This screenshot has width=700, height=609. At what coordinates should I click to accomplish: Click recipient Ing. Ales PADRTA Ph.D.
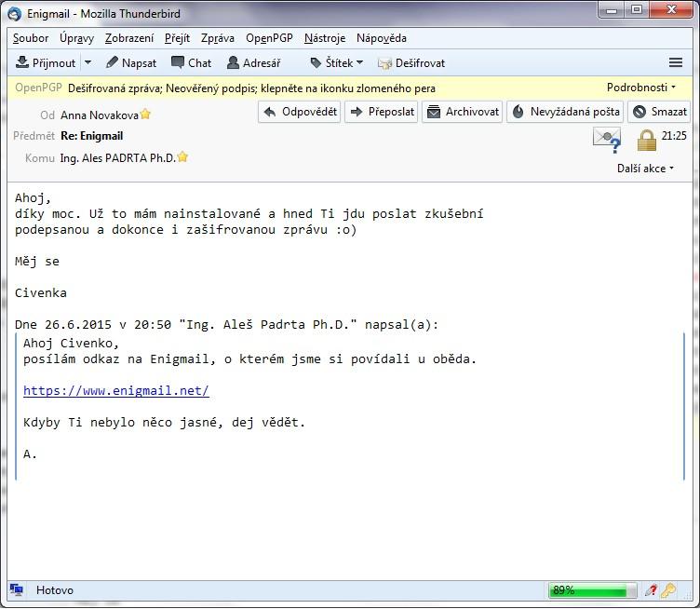118,158
